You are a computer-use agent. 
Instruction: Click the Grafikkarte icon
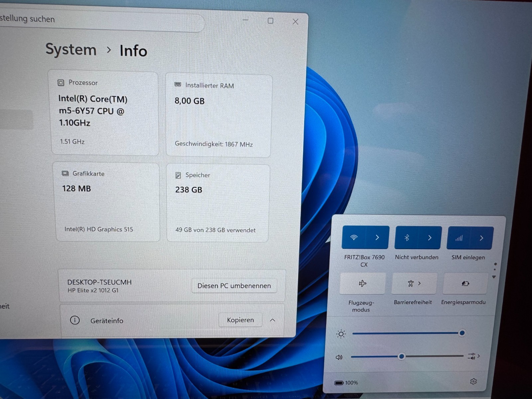[x=65, y=173]
